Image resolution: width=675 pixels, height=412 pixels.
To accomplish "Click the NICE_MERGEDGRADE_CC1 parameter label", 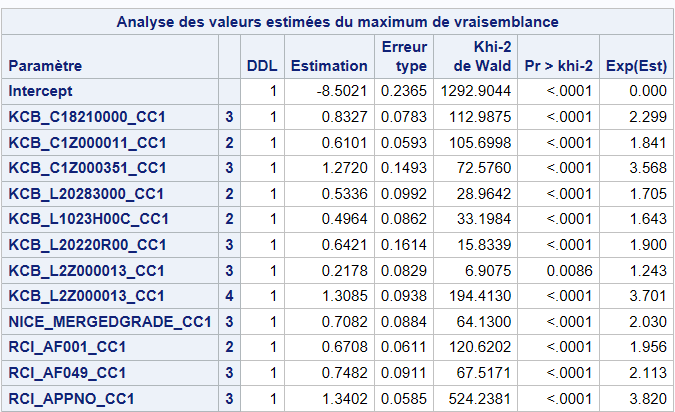I will click(x=110, y=322).
